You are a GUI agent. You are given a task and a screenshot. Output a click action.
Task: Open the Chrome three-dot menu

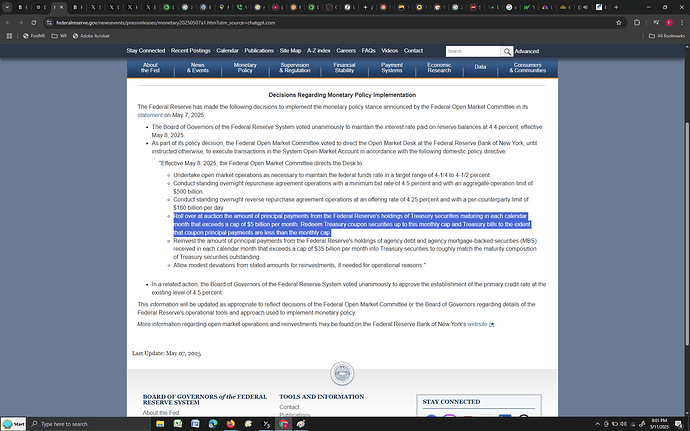pos(682,22)
